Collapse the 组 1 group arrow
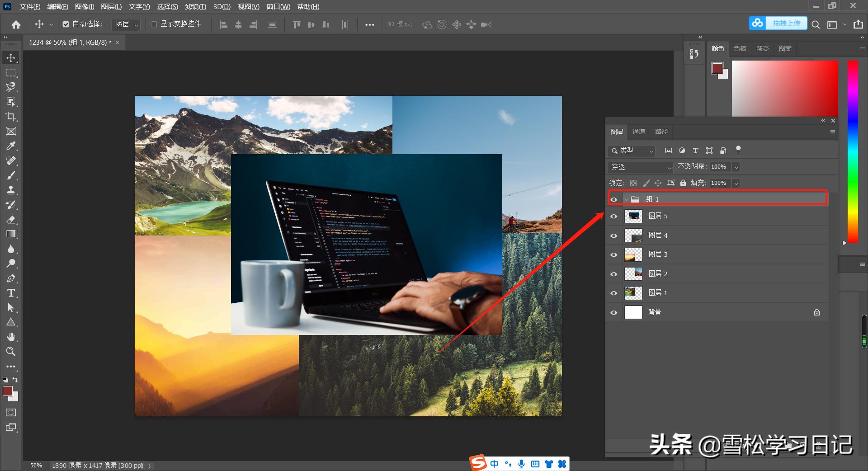 627,199
